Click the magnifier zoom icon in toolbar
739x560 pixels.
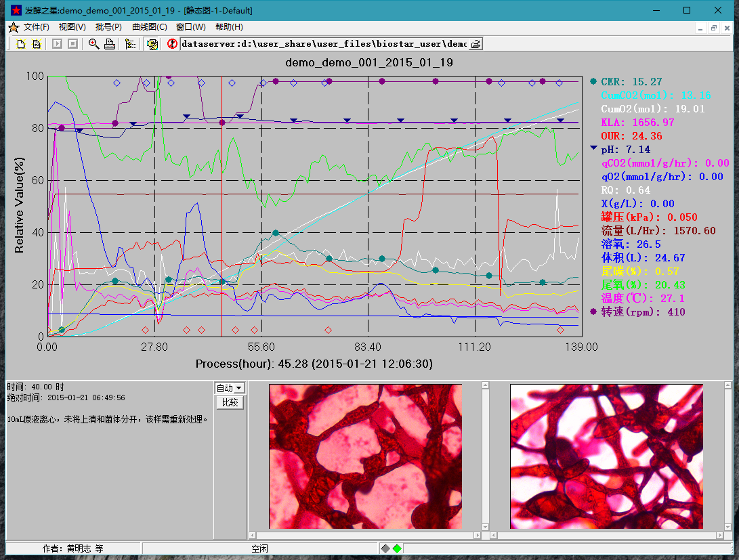93,44
